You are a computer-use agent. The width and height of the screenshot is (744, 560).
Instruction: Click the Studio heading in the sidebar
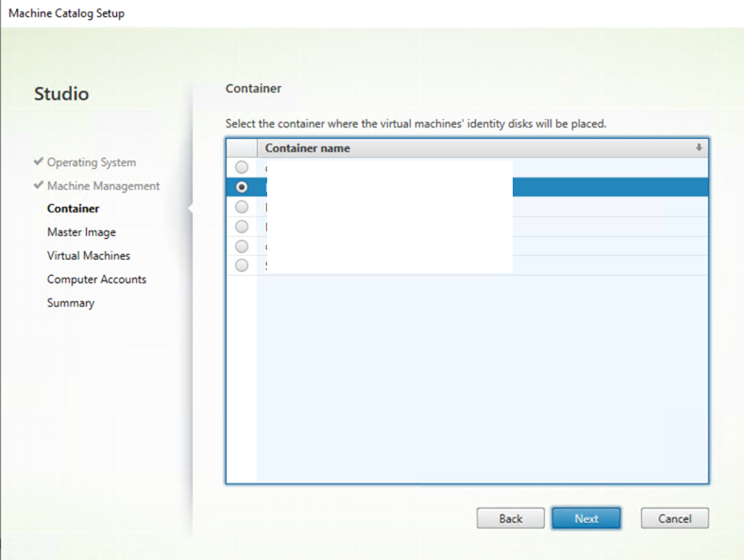click(61, 94)
